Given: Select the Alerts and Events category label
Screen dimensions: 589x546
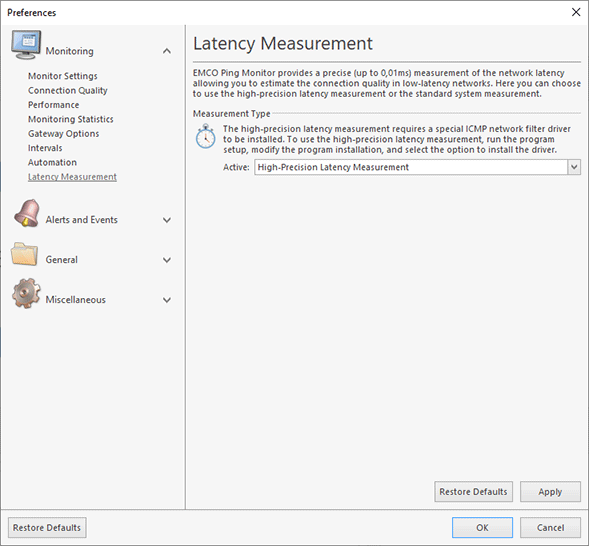Looking at the screenshot, I should point(82,220).
